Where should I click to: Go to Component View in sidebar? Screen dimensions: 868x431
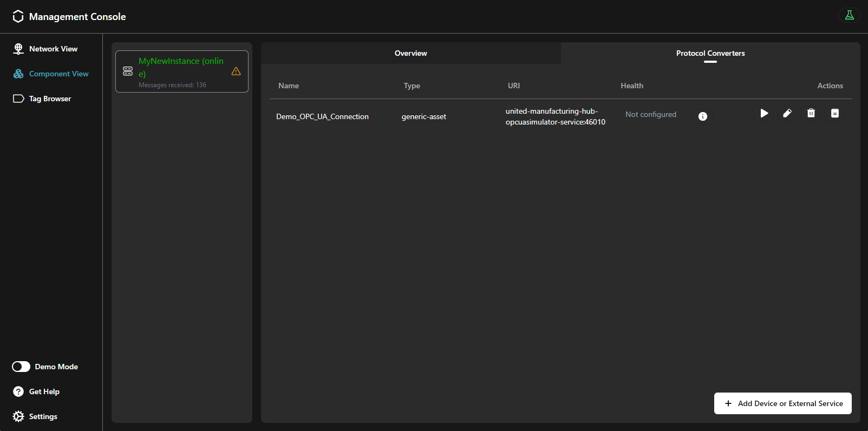coord(58,74)
